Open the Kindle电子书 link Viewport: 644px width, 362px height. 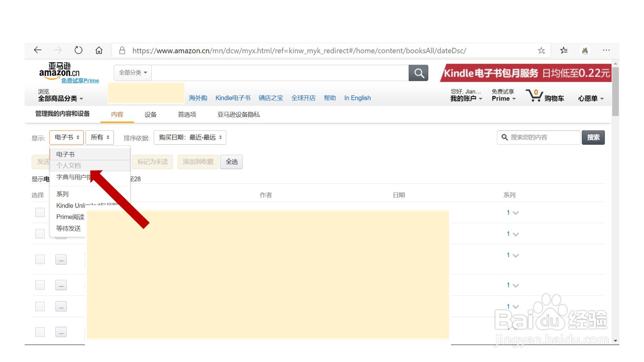click(x=233, y=98)
